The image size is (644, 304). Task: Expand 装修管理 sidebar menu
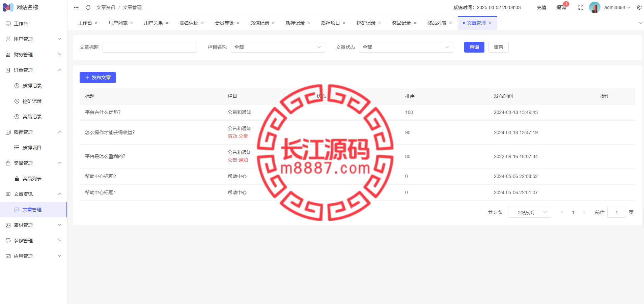click(33, 241)
